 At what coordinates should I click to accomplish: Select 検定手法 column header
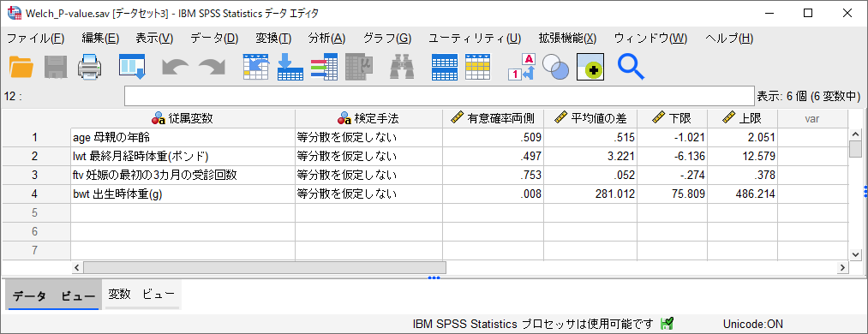point(368,118)
